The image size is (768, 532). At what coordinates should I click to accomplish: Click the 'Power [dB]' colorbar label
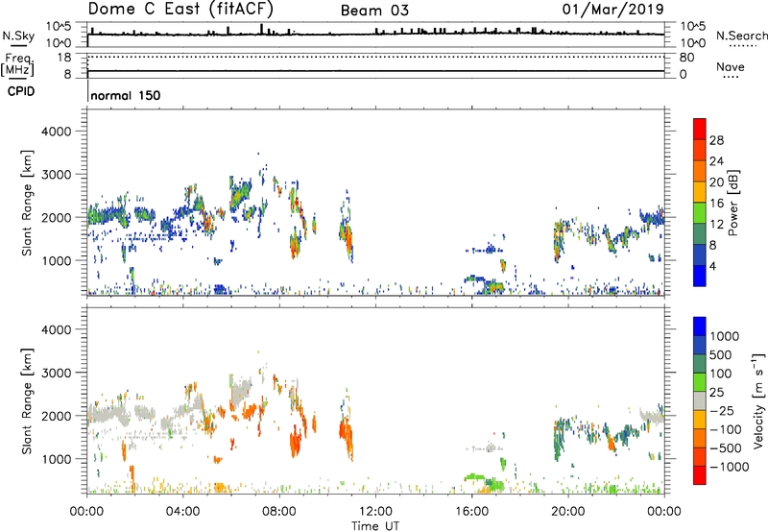coord(732,203)
